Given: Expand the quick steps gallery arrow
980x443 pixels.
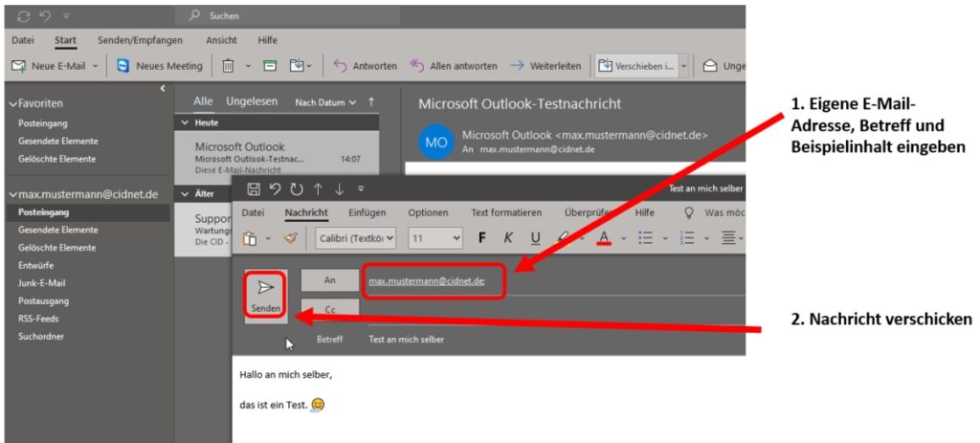Looking at the screenshot, I should coord(683,66).
